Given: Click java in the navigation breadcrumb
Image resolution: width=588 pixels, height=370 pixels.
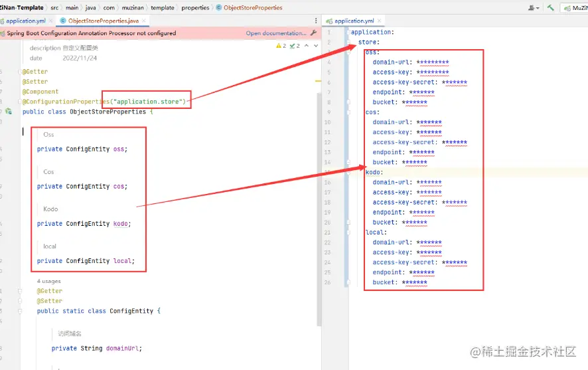Looking at the screenshot, I should pos(90,7).
